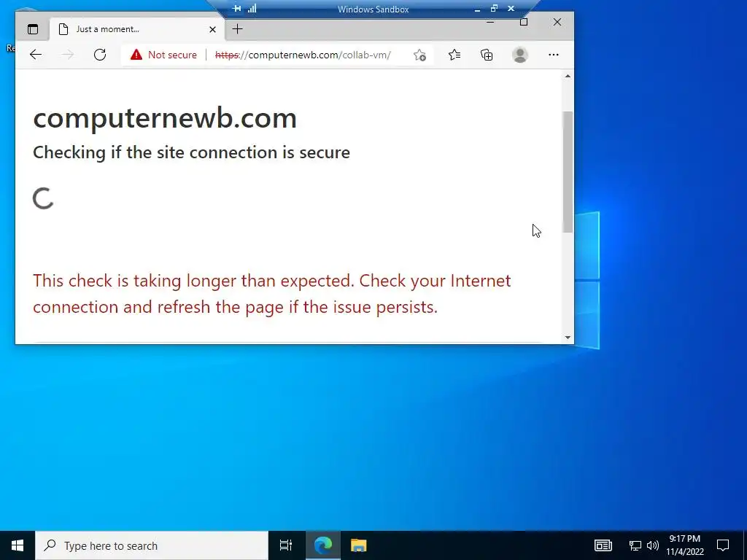Click the page scrollbar down arrow
747x560 pixels.
click(568, 337)
